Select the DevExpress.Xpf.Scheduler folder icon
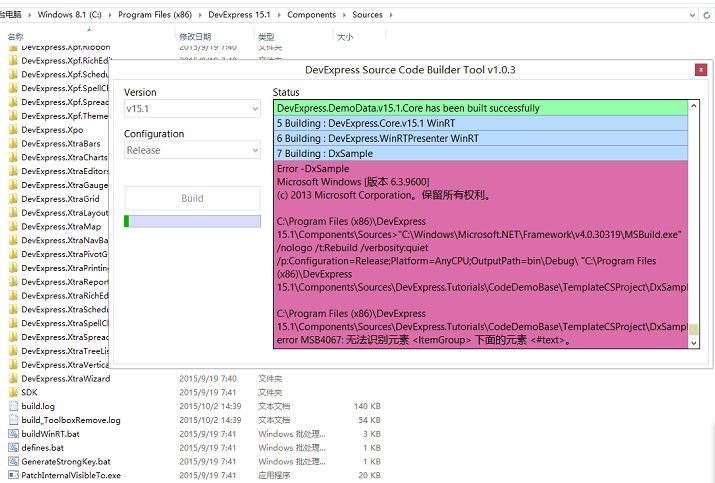The width and height of the screenshot is (715, 483). [x=13, y=74]
